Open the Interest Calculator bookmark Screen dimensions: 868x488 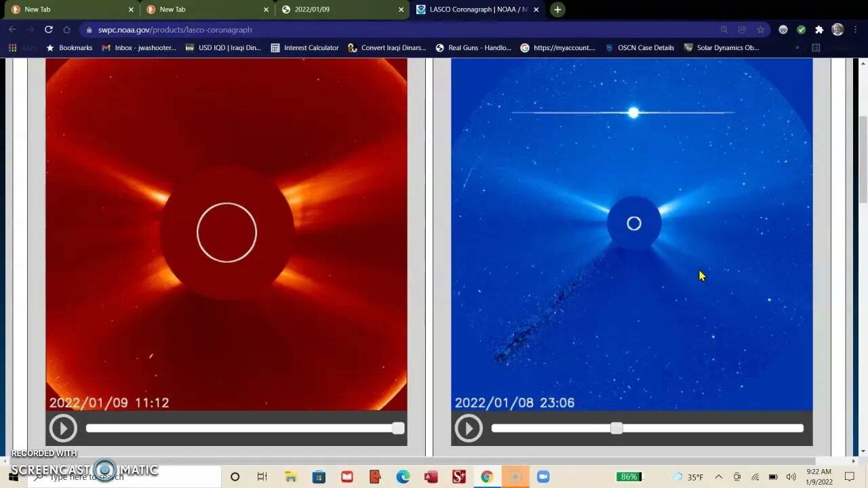[304, 48]
